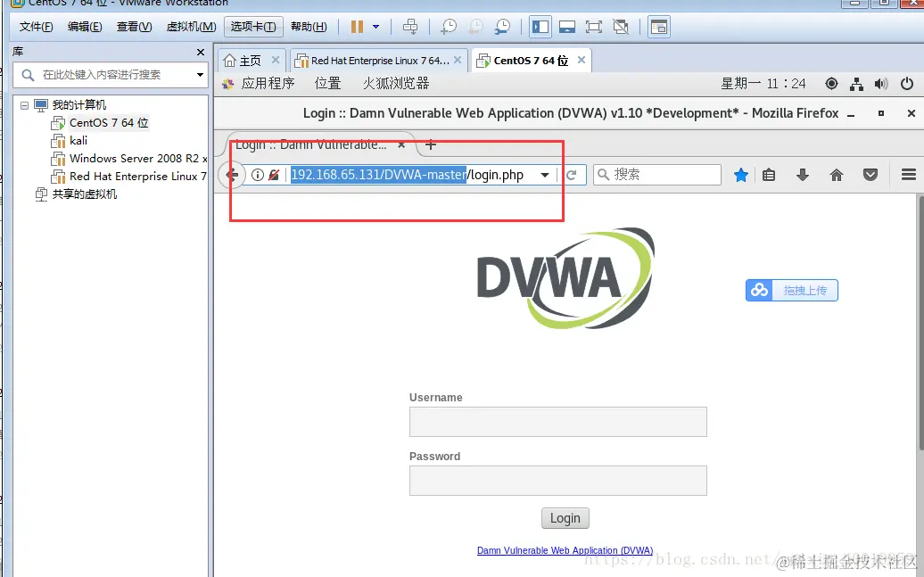Click the Login button

(x=565, y=518)
